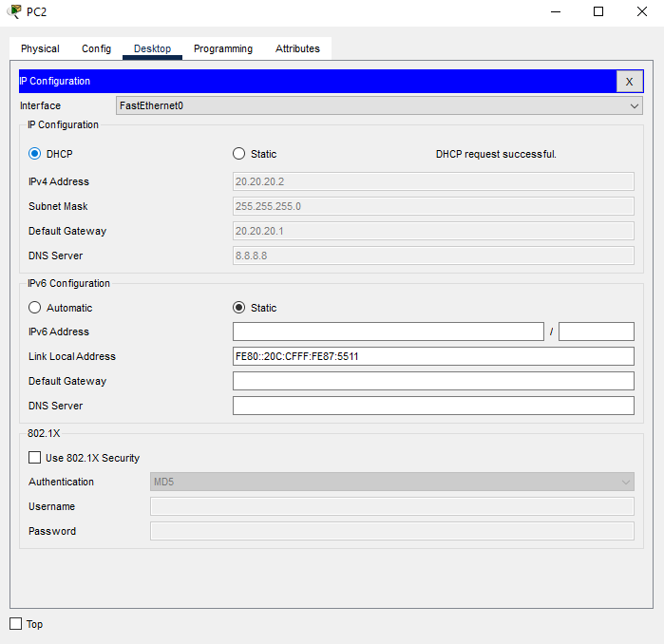Click the 802.1X Username field

pos(391,506)
